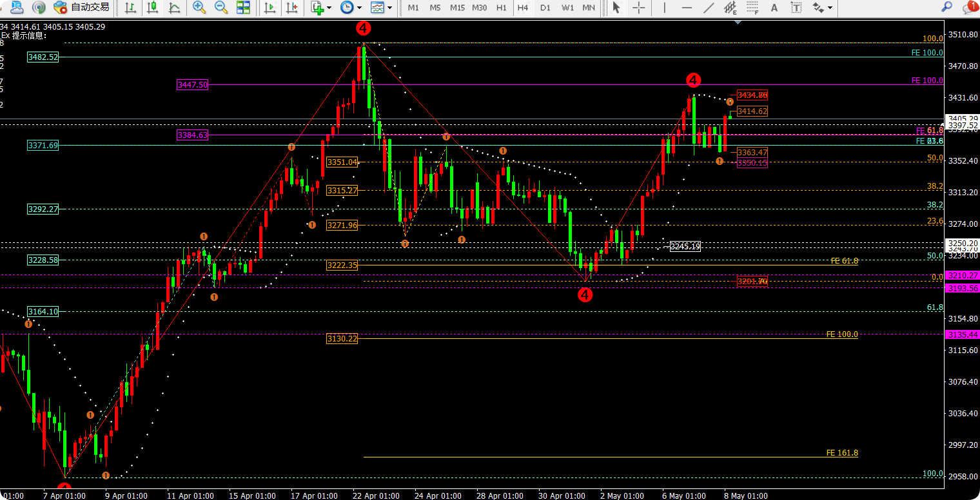Switch chart to line chart mode
Image resolution: width=980 pixels, height=500 pixels.
tap(174, 8)
